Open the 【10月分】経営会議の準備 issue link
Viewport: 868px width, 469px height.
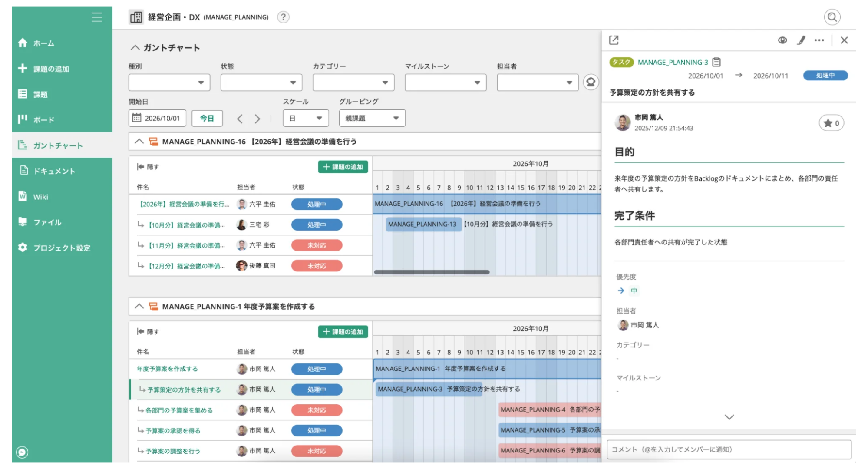click(x=186, y=225)
